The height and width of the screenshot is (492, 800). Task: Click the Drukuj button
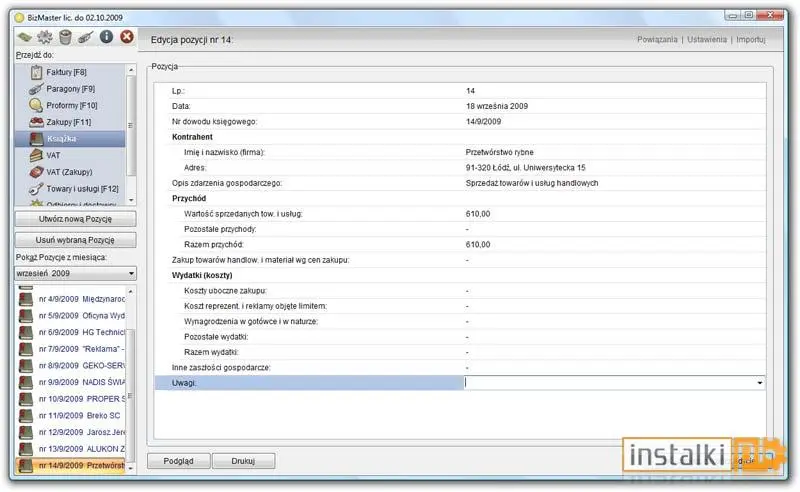243,461
